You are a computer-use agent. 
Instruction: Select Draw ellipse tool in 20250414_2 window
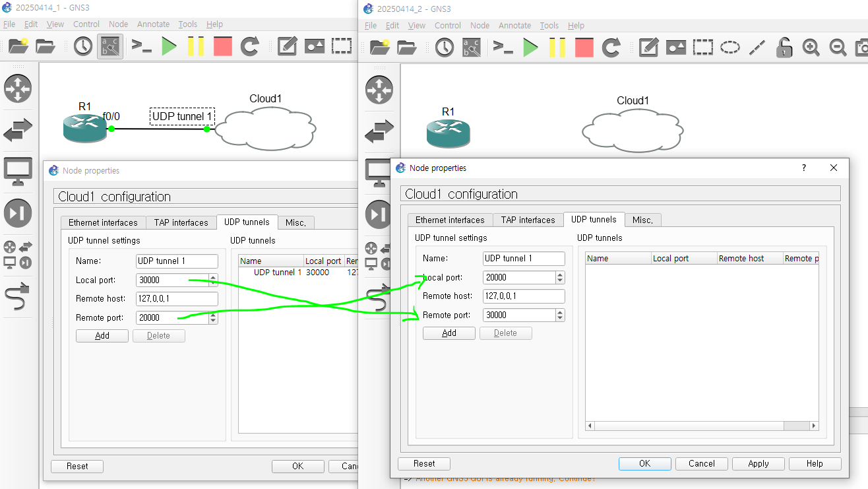pyautogui.click(x=729, y=48)
